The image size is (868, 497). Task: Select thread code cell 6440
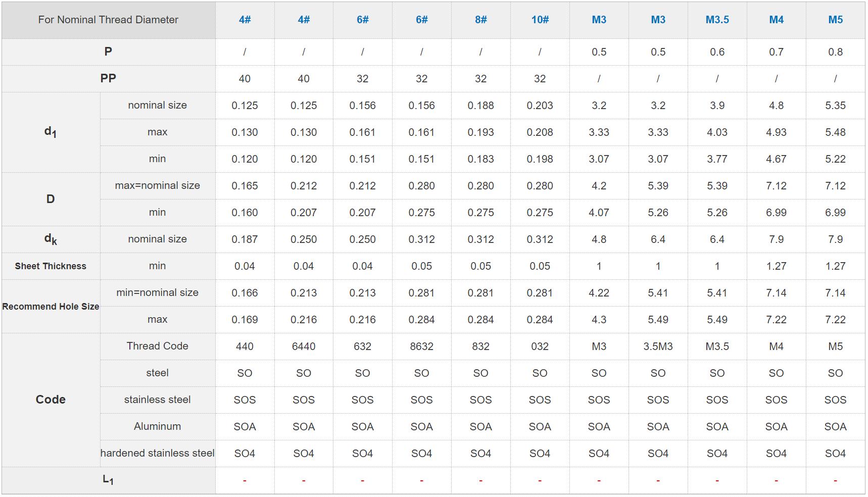(x=304, y=346)
